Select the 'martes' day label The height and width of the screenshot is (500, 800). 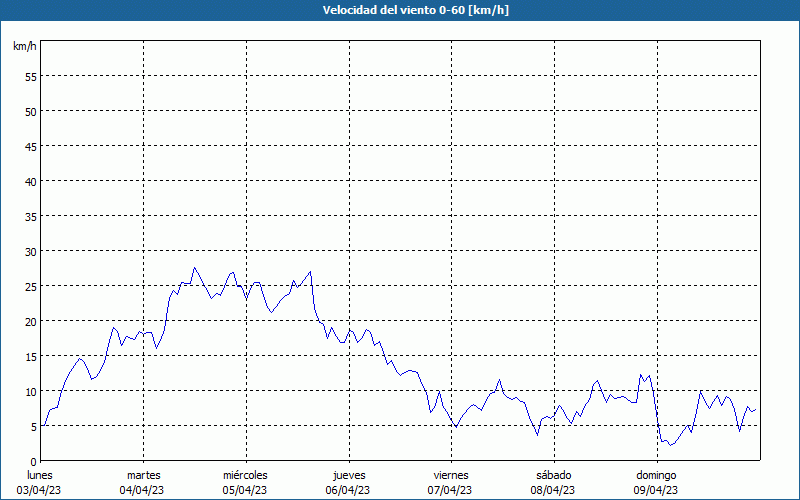[143, 476]
